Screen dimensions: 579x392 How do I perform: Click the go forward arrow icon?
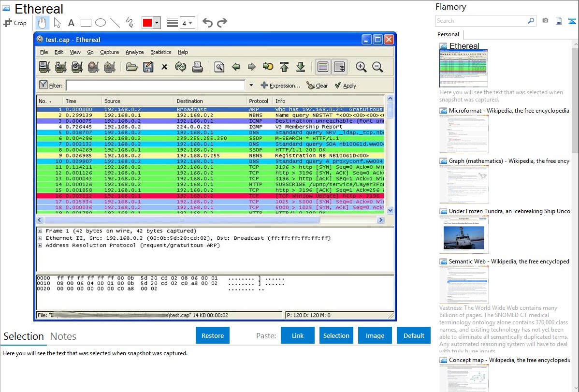[252, 67]
